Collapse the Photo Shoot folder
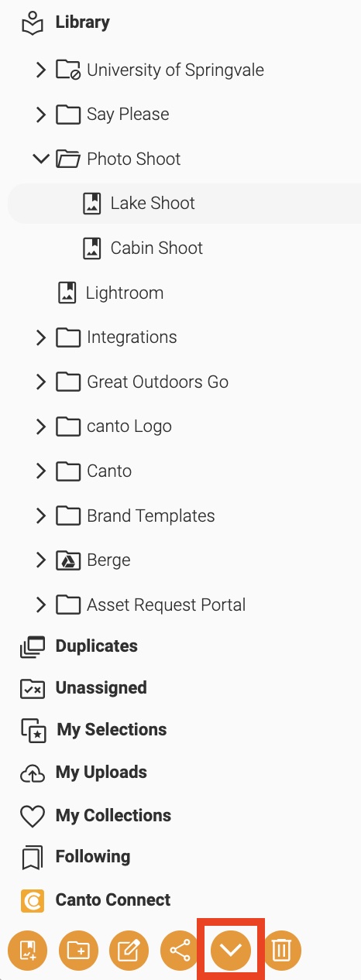This screenshot has width=361, height=980. [x=41, y=159]
